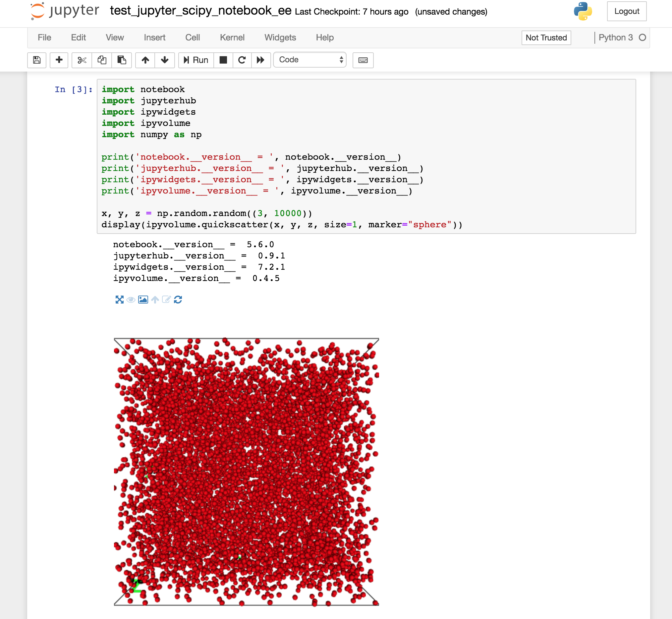Open the Widgets menu
The image size is (672, 619).
click(x=280, y=37)
